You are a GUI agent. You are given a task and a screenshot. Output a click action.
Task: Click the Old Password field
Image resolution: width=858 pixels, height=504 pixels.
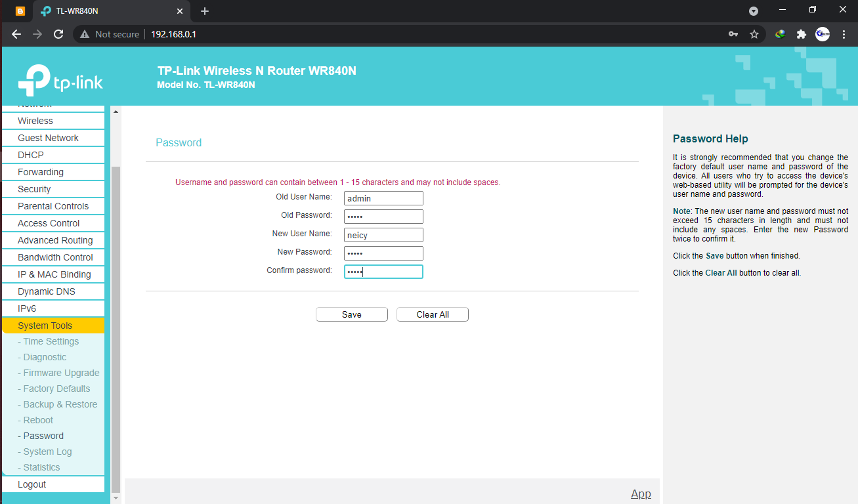click(x=383, y=217)
